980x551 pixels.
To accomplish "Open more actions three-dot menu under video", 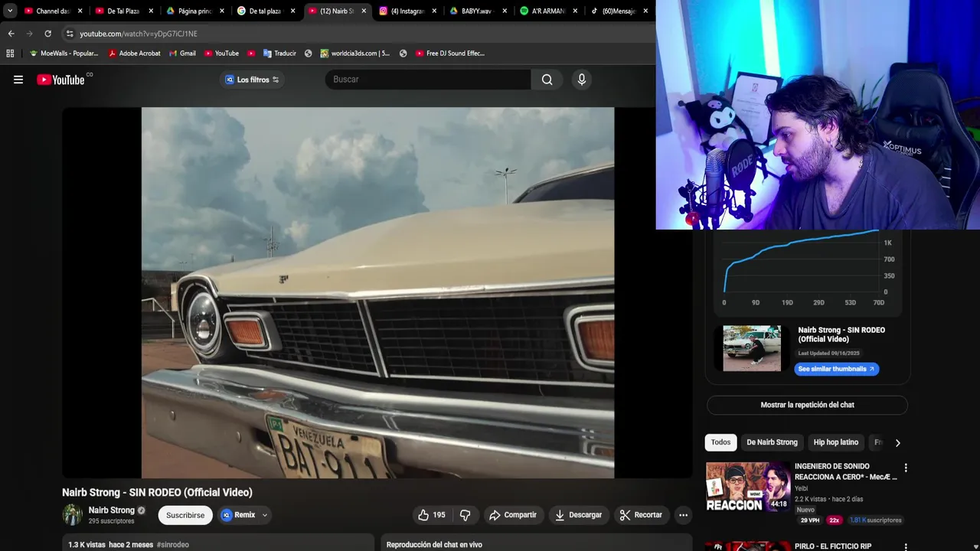I will coord(683,515).
